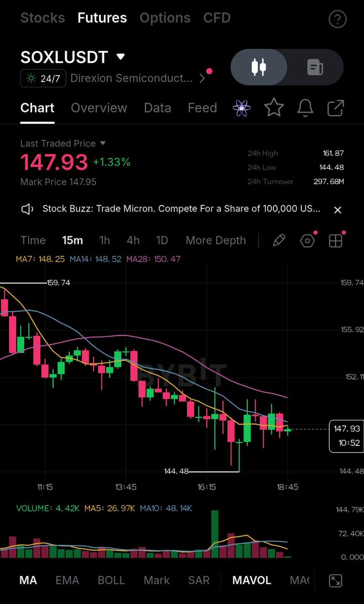Image resolution: width=364 pixels, height=604 pixels.
Task: Share chart via external link icon
Action: (x=336, y=108)
